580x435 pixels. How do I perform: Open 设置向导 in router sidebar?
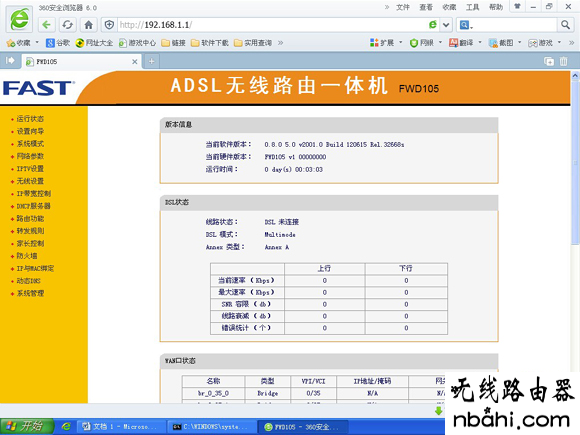(x=30, y=131)
